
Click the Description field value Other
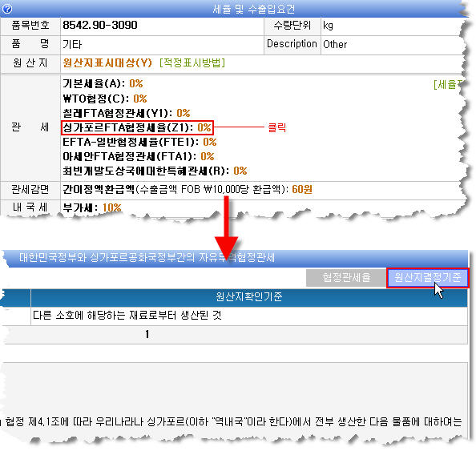(335, 44)
